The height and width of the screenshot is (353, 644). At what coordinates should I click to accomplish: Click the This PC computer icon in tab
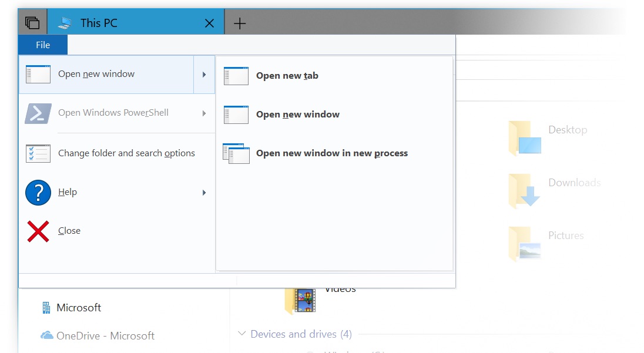pos(65,23)
